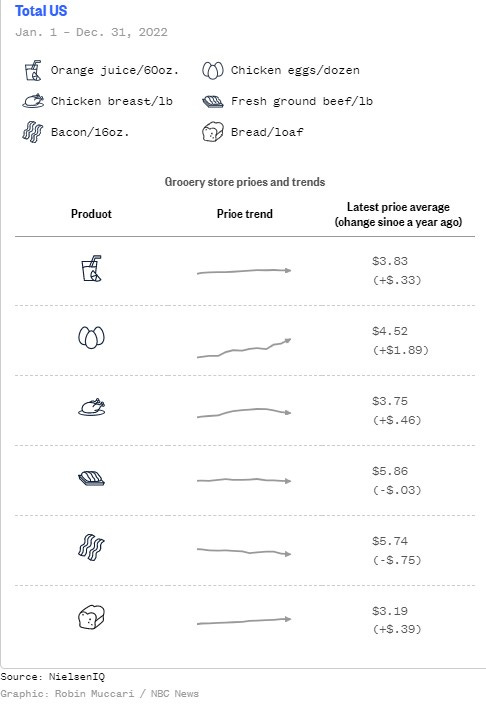Click the Latest price average column header
This screenshot has height=704, width=486.
(398, 214)
